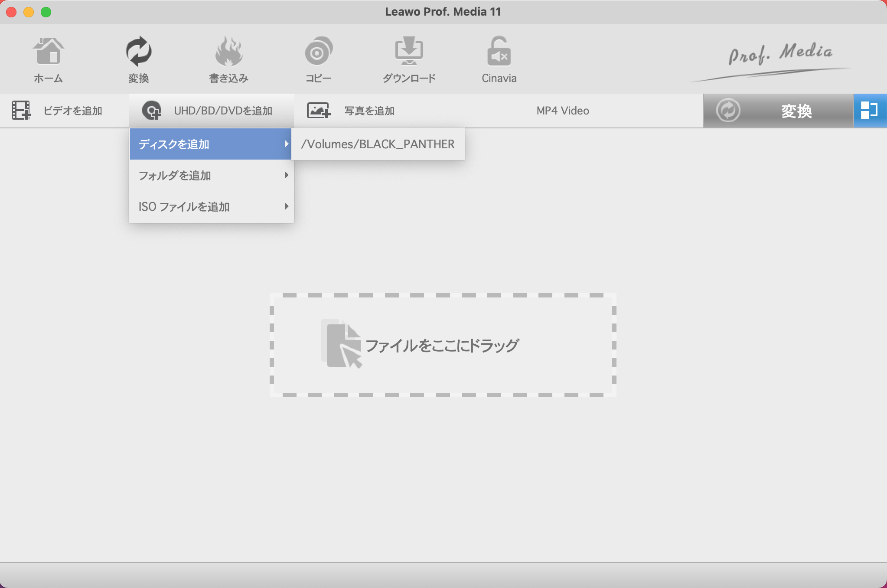Expand the ISO ファイルを追加 submenu arrow
The height and width of the screenshot is (588, 887).
pos(286,206)
